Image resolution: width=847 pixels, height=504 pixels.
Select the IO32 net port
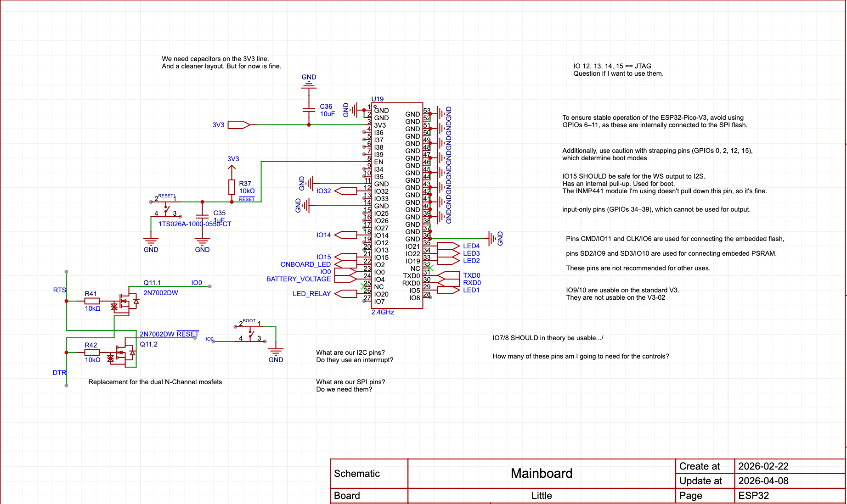[345, 191]
